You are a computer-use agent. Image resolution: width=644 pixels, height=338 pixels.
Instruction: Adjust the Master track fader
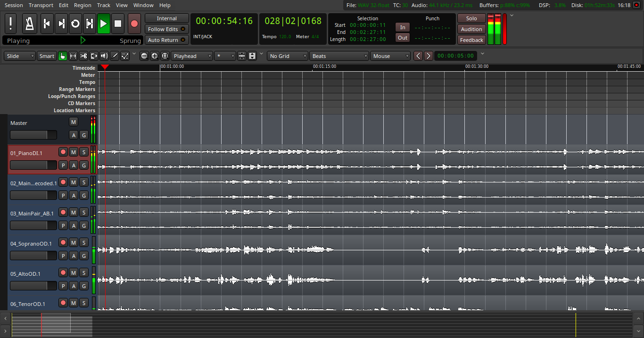click(x=33, y=135)
